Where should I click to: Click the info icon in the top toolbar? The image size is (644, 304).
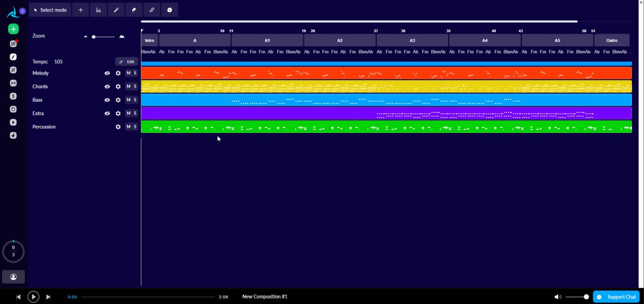click(170, 10)
